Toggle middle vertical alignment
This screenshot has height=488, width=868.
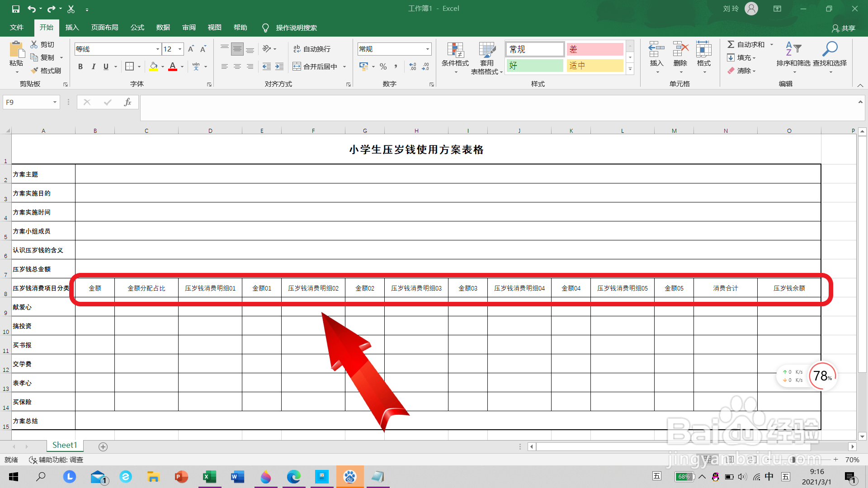(237, 49)
